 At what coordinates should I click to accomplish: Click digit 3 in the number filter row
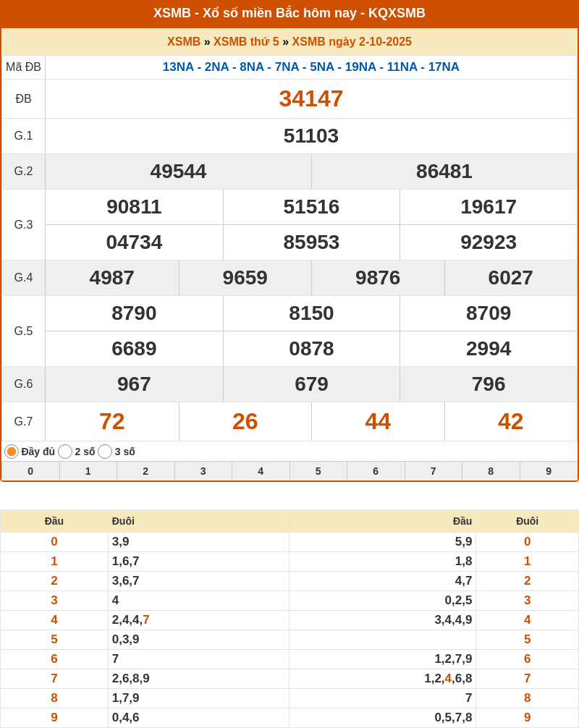[203, 471]
